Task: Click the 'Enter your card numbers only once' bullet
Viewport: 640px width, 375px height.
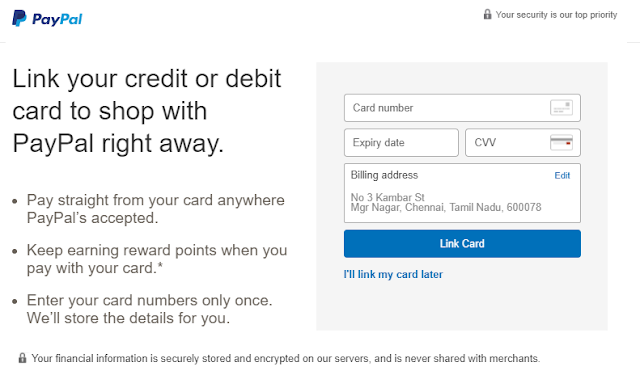Action: pyautogui.click(x=149, y=309)
